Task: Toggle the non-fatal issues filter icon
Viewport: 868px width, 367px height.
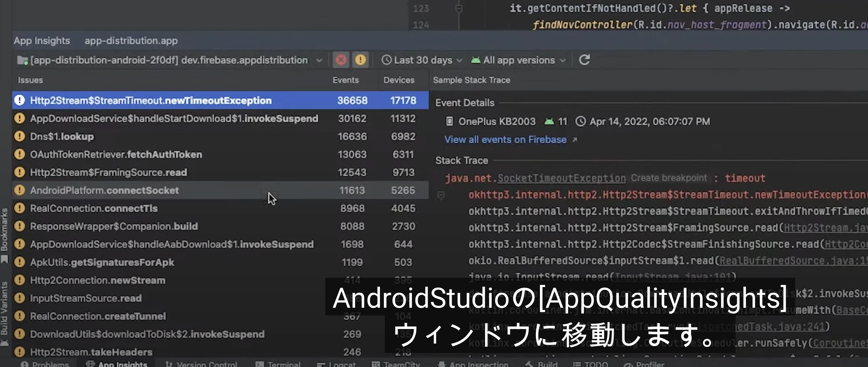Action: point(360,60)
